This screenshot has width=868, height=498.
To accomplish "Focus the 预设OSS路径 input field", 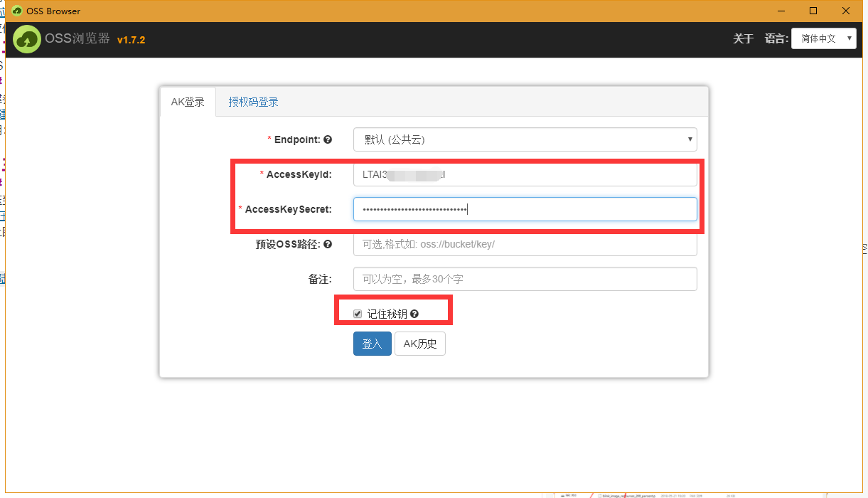I will coord(525,244).
